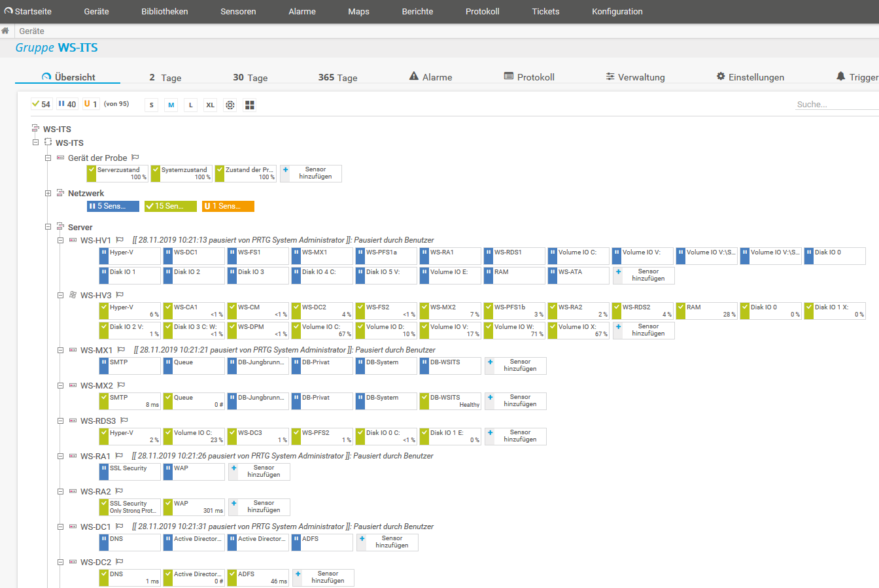The width and height of the screenshot is (879, 588).
Task: Click the flag icon next to Gerät der Probe
Action: pos(135,158)
